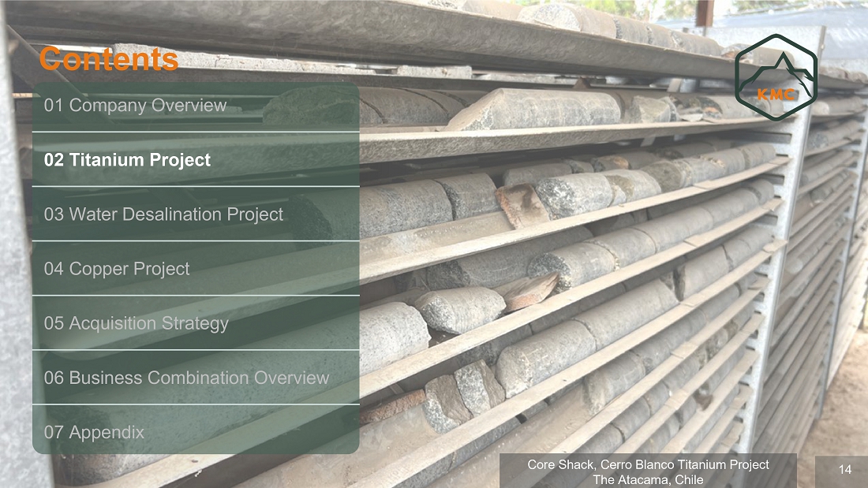This screenshot has height=488, width=868.
Task: Click the orange Contents heading
Action: coord(109,58)
